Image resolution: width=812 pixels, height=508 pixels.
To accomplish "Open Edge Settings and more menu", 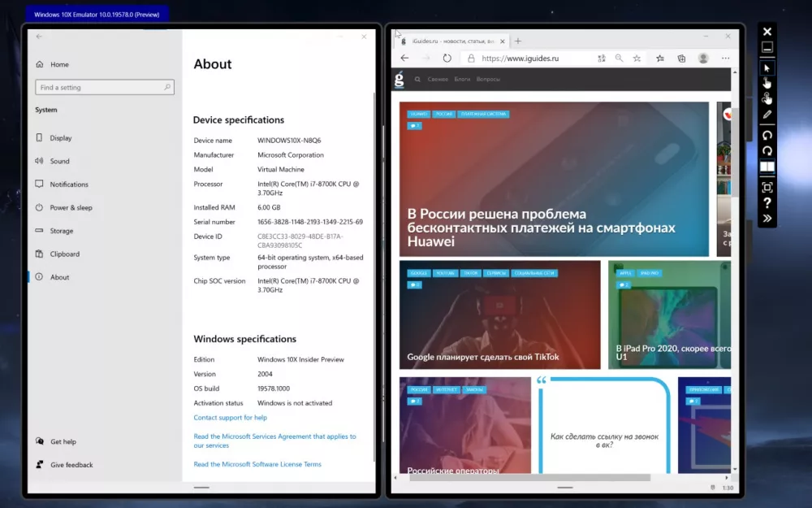I will [x=725, y=58].
